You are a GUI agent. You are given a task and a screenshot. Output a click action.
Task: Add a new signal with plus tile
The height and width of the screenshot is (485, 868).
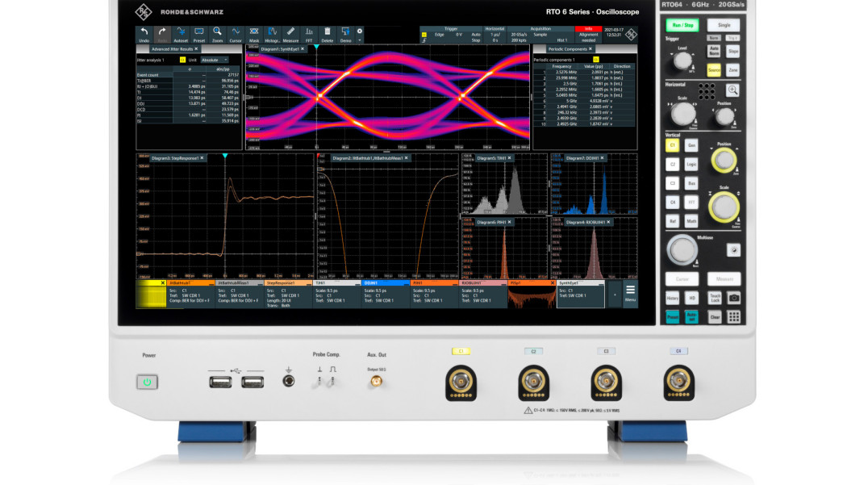(614, 295)
